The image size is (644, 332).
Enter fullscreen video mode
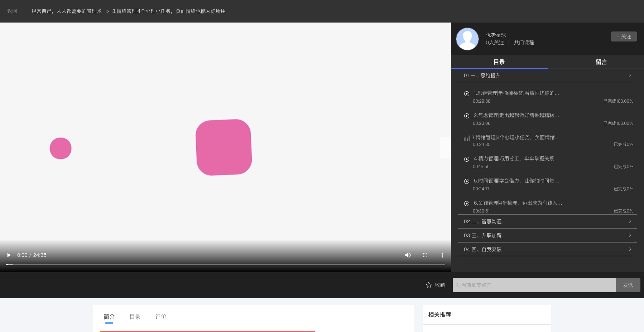[x=425, y=255]
